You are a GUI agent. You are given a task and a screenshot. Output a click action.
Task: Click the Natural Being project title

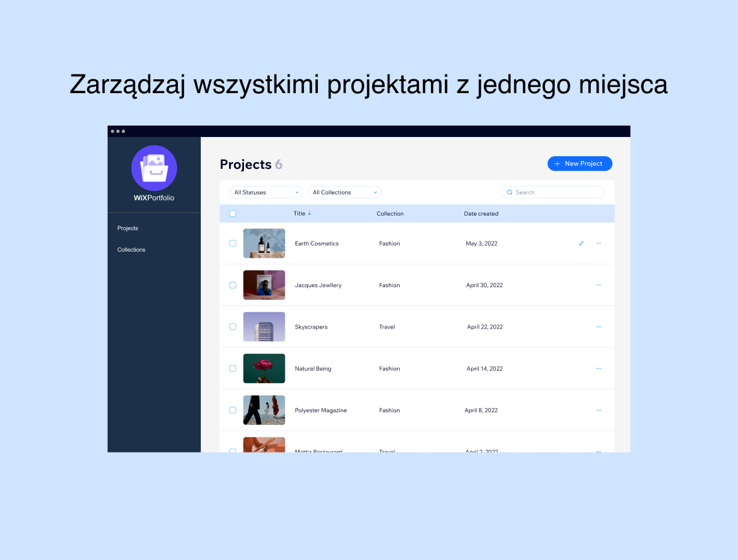(313, 368)
